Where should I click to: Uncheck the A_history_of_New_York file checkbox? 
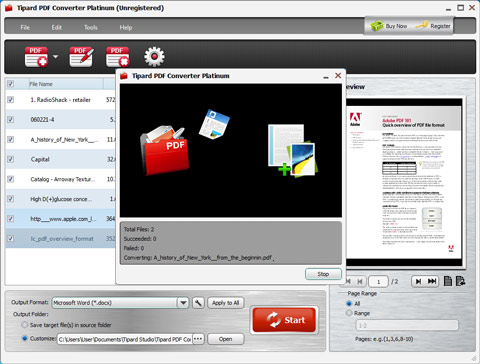tap(11, 139)
